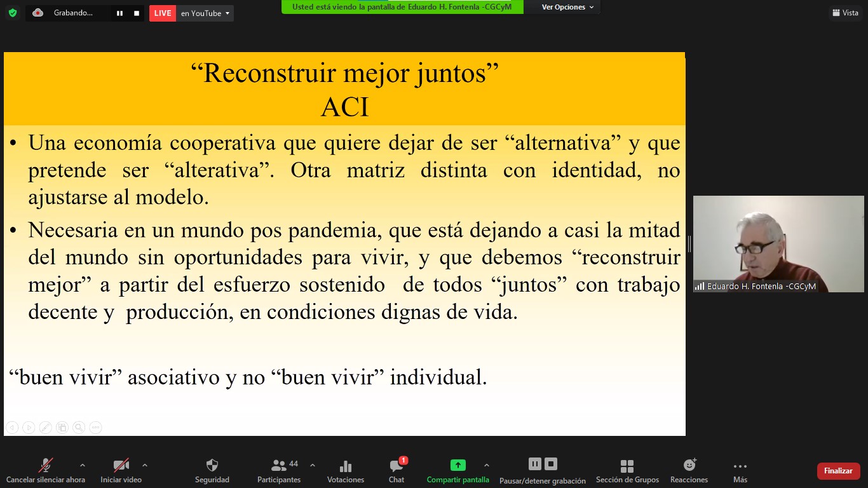This screenshot has width=868, height=488.
Task: Open Sección de Grupos breakout rooms
Action: click(627, 471)
